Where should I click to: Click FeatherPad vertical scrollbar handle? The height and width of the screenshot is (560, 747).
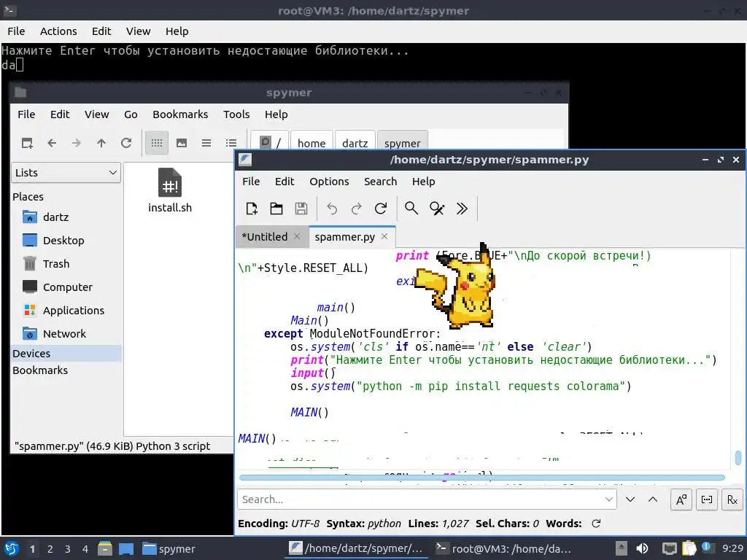coord(738,458)
